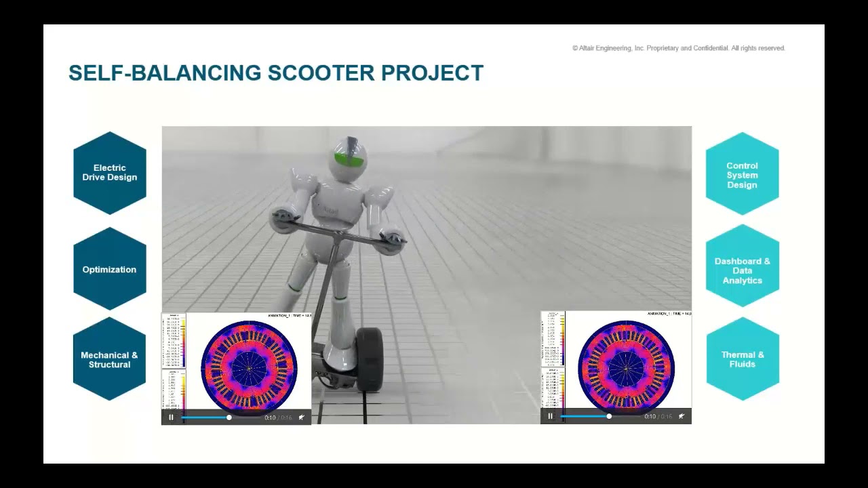
Task: Click the Altair Engineering copyright notice
Action: tap(679, 48)
